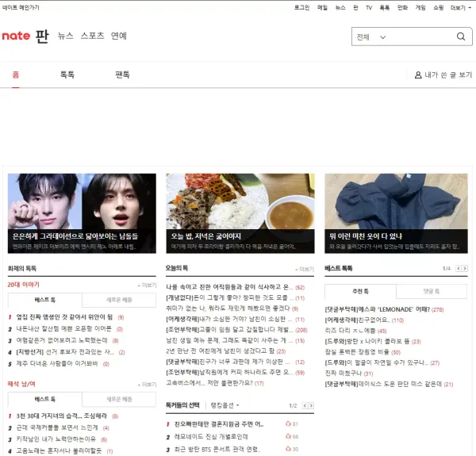Screen dimensions: 476x456
Task: Select the 댓글 톡 tab
Action: tap(432, 292)
